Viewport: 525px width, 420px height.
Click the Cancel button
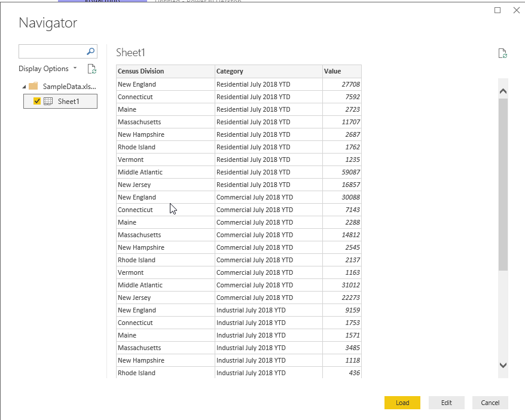[x=490, y=403]
